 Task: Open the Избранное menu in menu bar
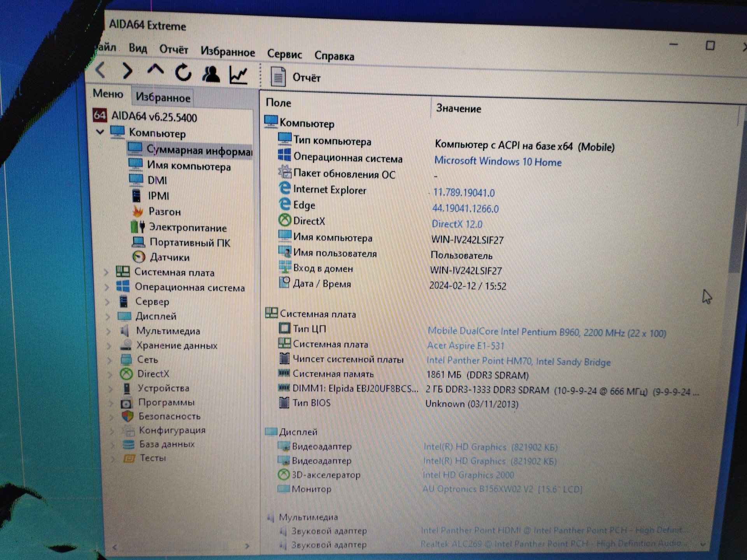228,52
